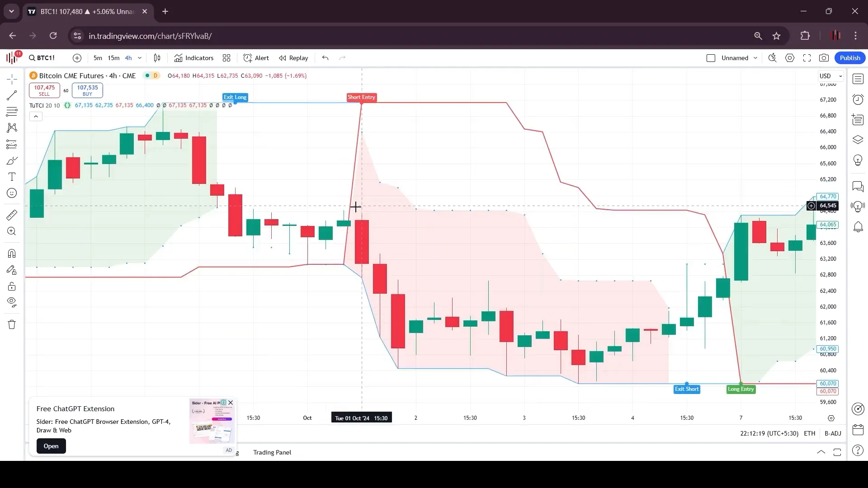Toggle the 5m timeframe button
This screenshot has width=868, height=488.
pyautogui.click(x=97, y=58)
